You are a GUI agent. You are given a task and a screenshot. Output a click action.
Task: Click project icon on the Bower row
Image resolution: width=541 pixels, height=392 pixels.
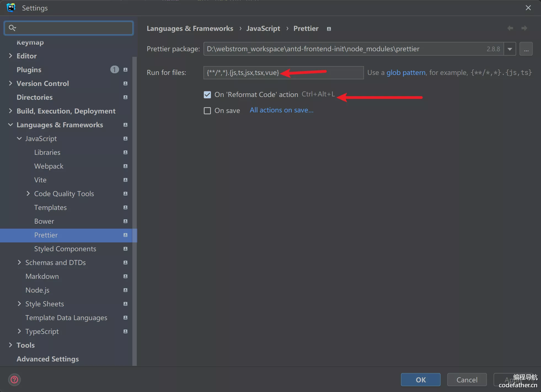point(125,221)
